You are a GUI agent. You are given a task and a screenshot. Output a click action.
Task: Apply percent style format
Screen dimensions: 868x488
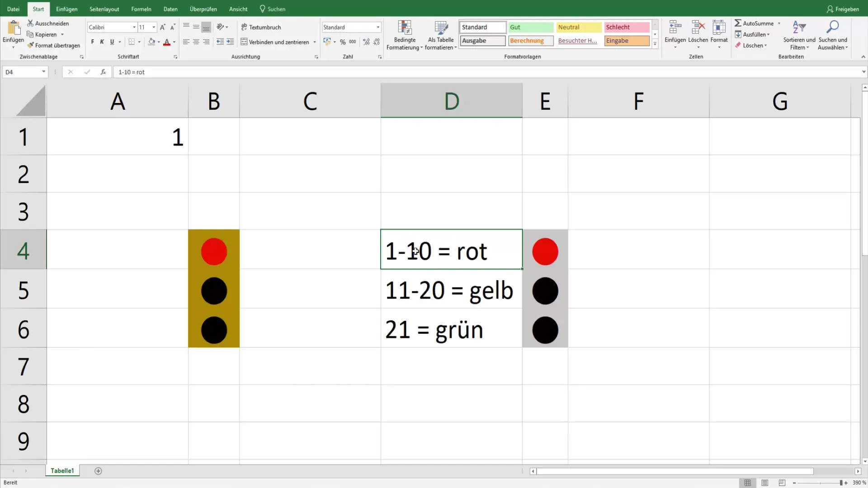(x=343, y=42)
